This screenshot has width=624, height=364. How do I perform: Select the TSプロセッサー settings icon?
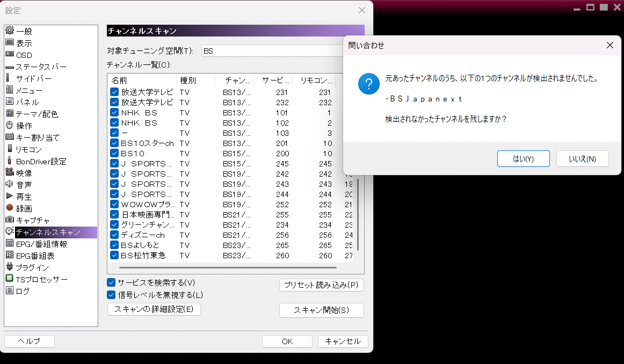click(9, 279)
